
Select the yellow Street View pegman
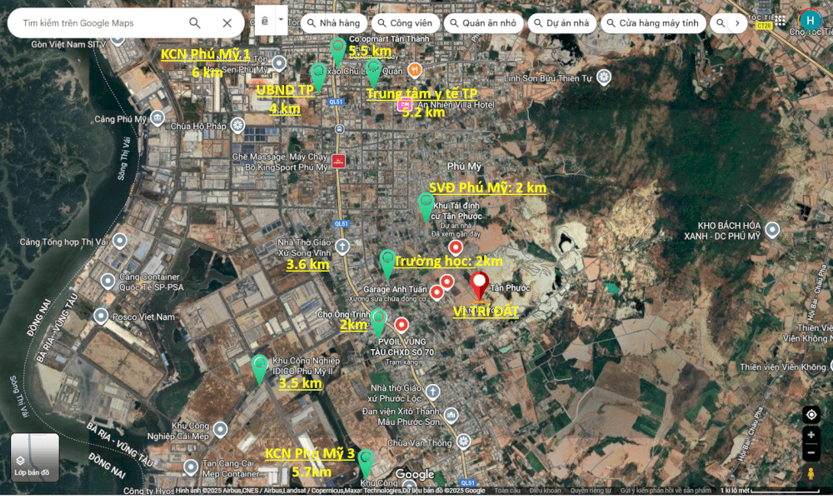811,473
